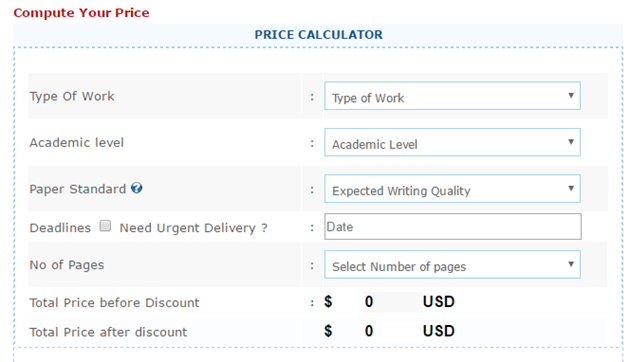This screenshot has height=362, width=630.
Task: Click the Expected Writing Quality dropdown arrow
Action: (571, 188)
